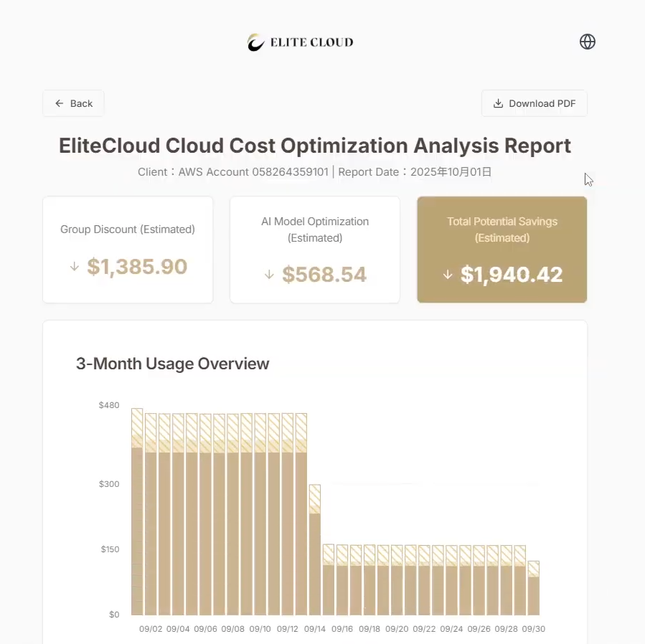Viewport: 645px width, 644px height.
Task: Click the report title heading
Action: point(315,146)
